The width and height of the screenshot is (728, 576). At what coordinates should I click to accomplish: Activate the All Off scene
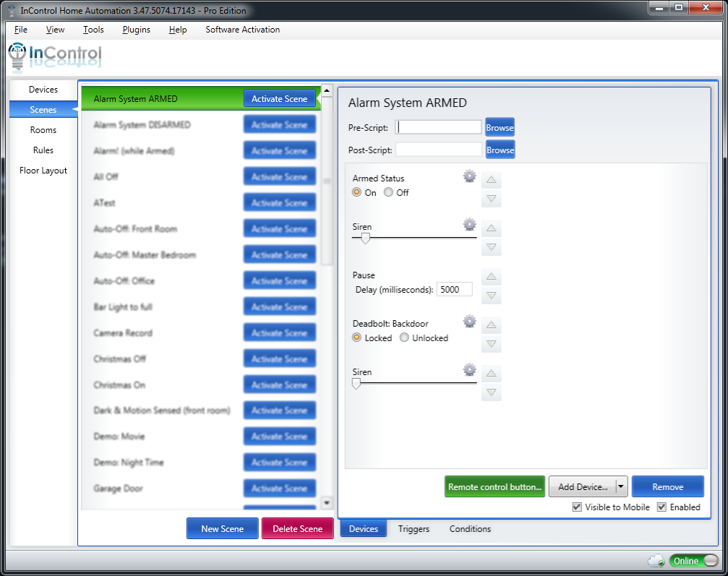279,177
